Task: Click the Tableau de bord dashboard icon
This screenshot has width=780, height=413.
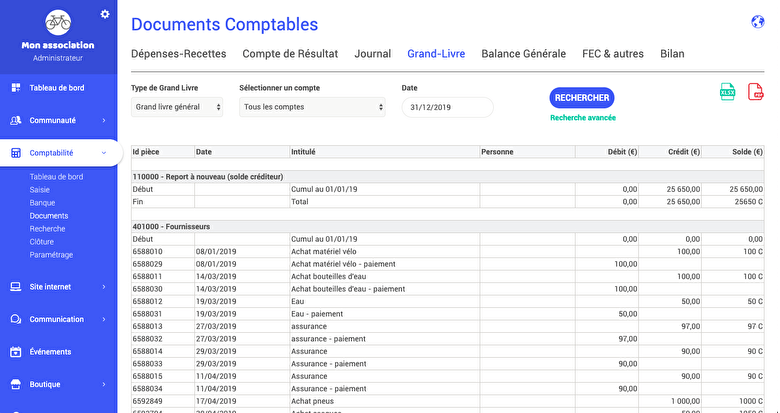Action: [x=16, y=88]
